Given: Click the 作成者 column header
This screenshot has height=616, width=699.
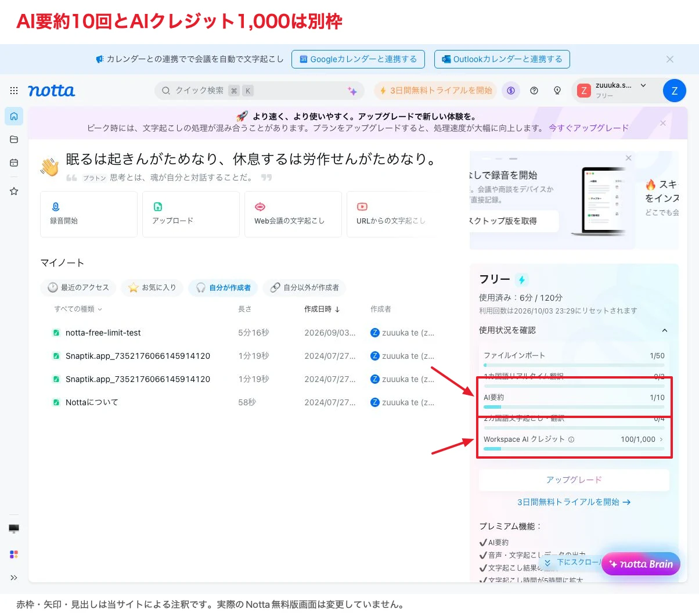Looking at the screenshot, I should click(x=381, y=309).
